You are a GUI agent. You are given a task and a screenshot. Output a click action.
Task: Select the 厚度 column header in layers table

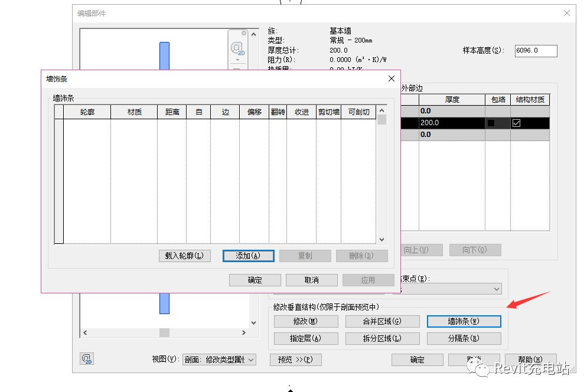(452, 100)
